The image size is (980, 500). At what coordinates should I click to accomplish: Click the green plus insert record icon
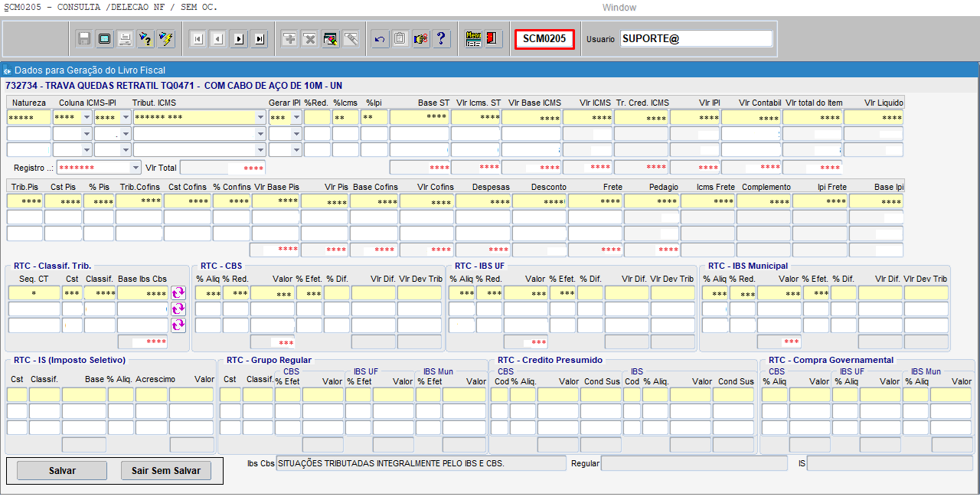point(289,39)
